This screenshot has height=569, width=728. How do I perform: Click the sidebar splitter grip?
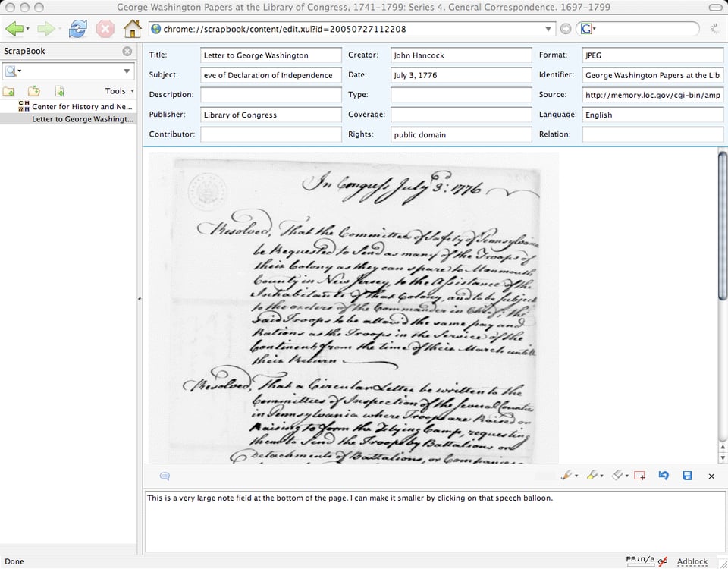point(140,300)
